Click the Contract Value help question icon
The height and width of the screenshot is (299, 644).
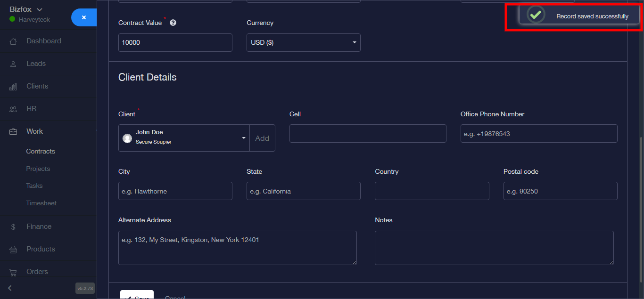[173, 23]
